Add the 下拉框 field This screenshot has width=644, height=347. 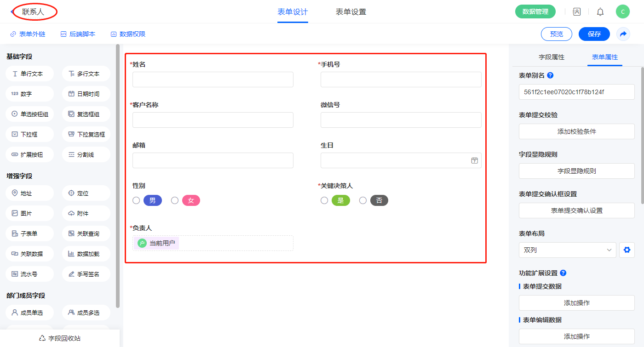[x=30, y=134]
